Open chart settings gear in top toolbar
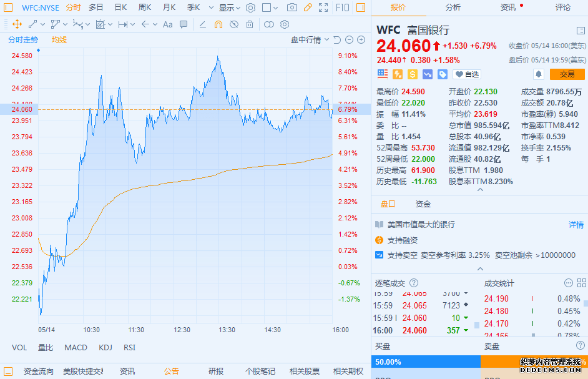 coord(250,7)
